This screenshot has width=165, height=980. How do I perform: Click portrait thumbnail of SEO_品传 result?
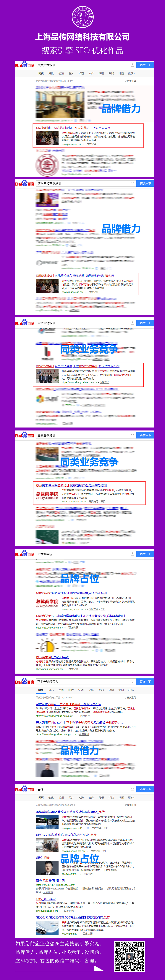(47, 869)
